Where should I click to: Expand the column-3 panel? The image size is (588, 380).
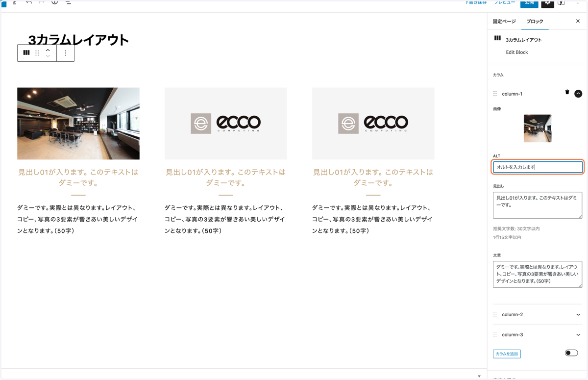pos(578,335)
